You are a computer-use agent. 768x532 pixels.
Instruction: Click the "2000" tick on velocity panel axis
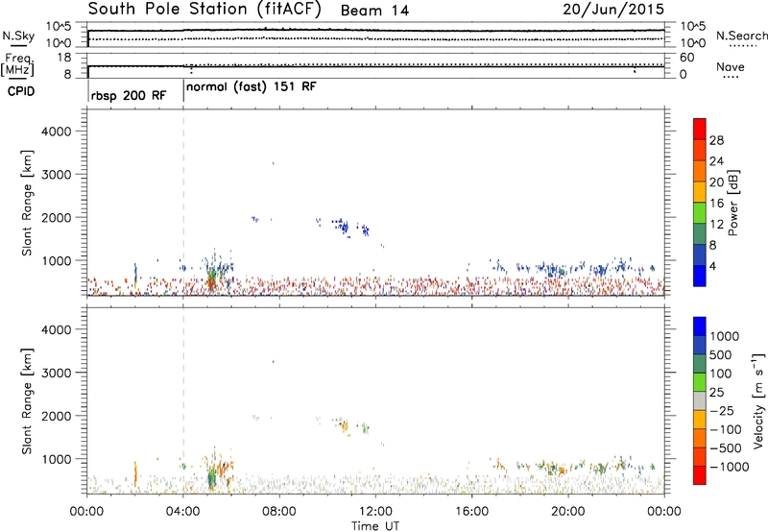click(56, 416)
